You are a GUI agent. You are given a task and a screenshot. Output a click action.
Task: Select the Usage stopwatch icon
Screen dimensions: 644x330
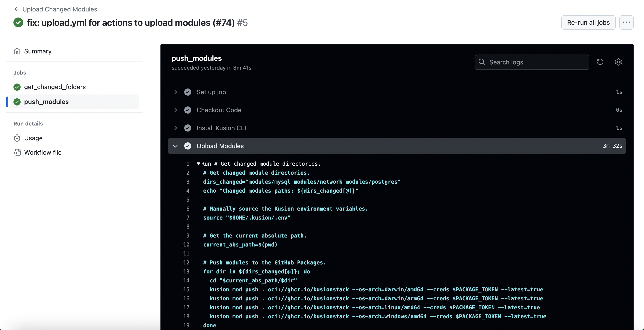17,138
